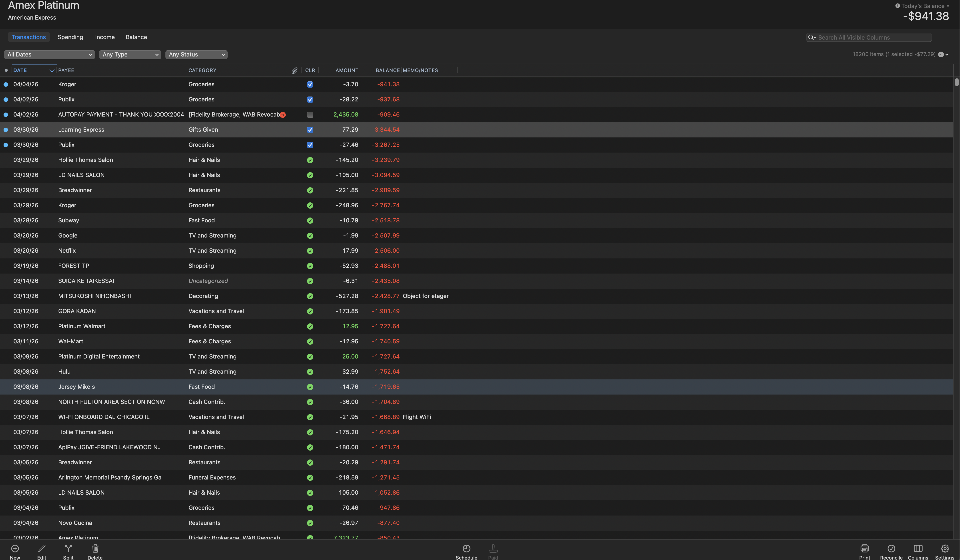960x560 pixels.
Task: Switch to the Balance tab
Action: [x=136, y=37]
